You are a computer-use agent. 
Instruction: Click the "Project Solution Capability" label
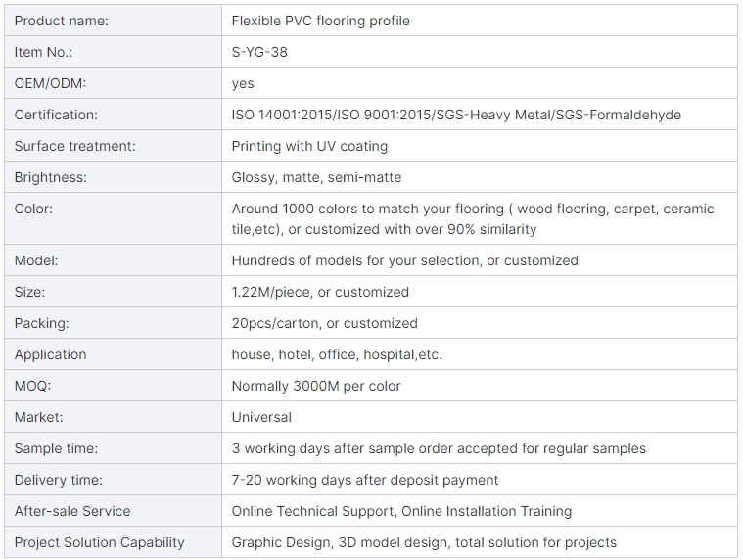99,542
